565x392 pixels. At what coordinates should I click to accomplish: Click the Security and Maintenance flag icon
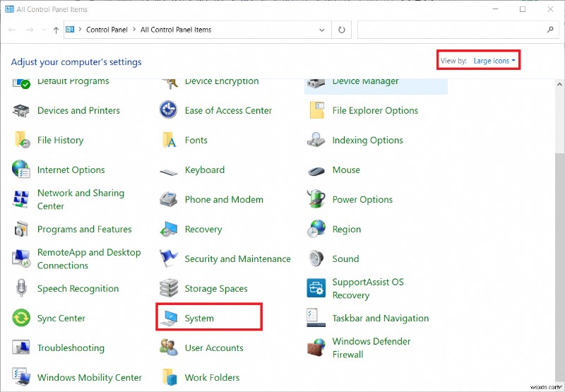click(x=168, y=259)
